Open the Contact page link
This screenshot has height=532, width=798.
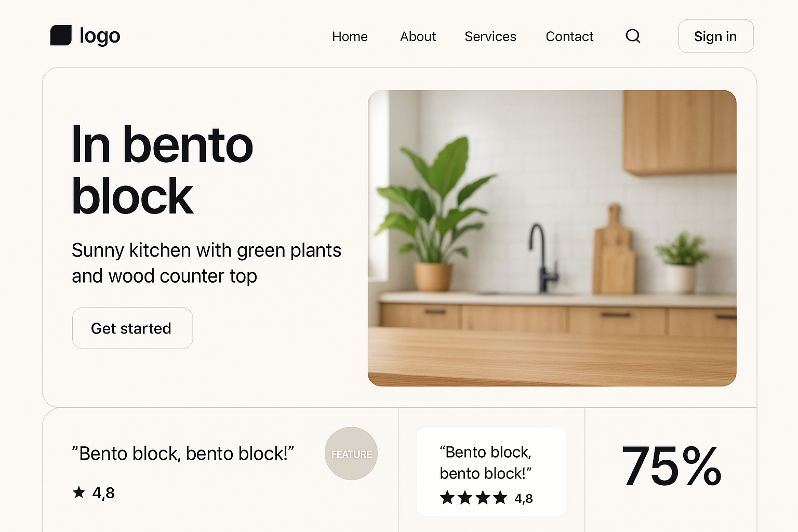[x=569, y=36]
